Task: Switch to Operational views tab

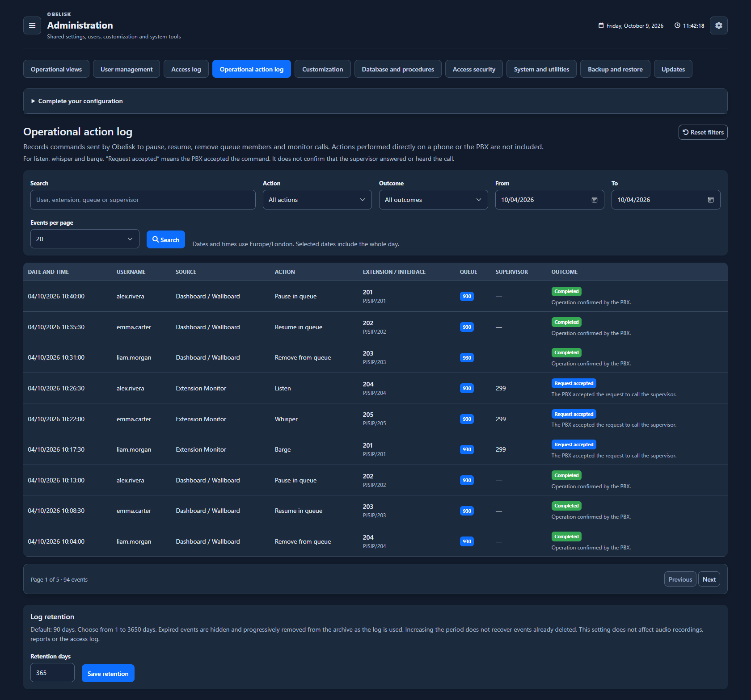Action: tap(56, 69)
